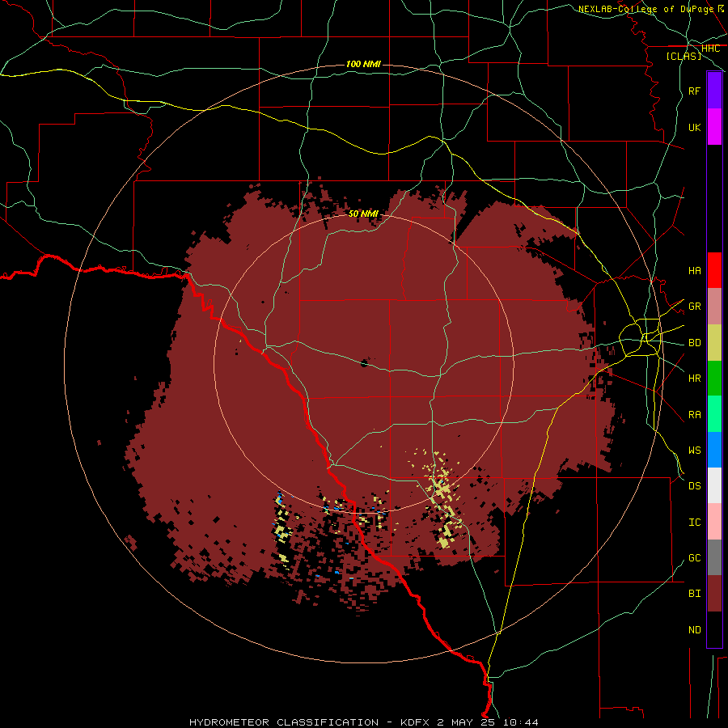728x728 pixels.
Task: Click the HA legend label
Action: [x=694, y=270]
